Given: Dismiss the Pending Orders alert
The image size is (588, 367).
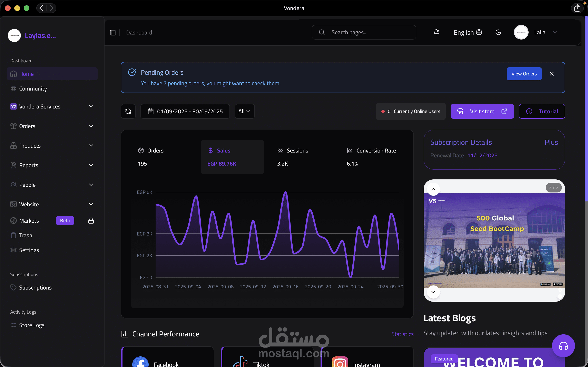Looking at the screenshot, I should click(x=551, y=74).
